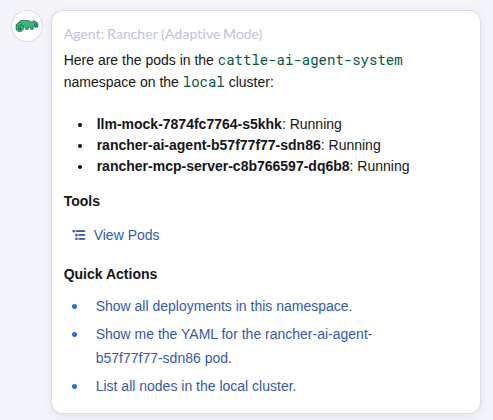Run 'List all nodes in the local cluster'
The height and width of the screenshot is (420, 493).
coord(196,386)
